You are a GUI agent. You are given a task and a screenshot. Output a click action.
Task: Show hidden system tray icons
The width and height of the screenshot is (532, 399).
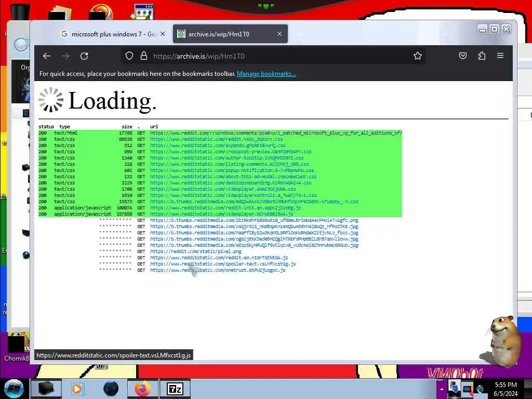[x=442, y=389]
